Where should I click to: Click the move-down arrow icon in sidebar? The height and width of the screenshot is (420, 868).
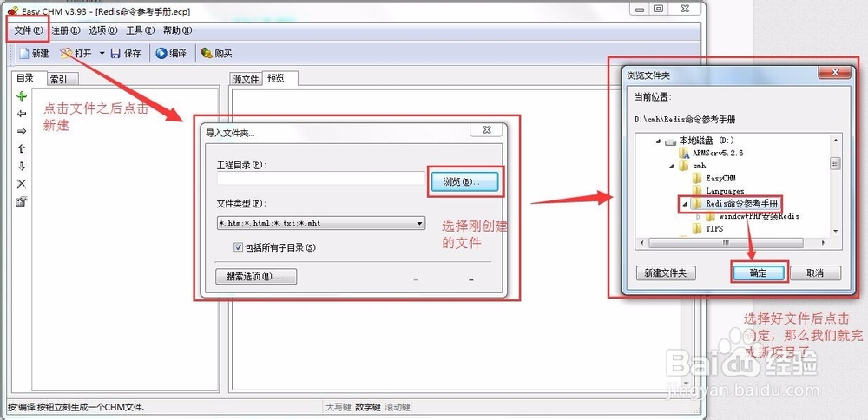point(22,166)
